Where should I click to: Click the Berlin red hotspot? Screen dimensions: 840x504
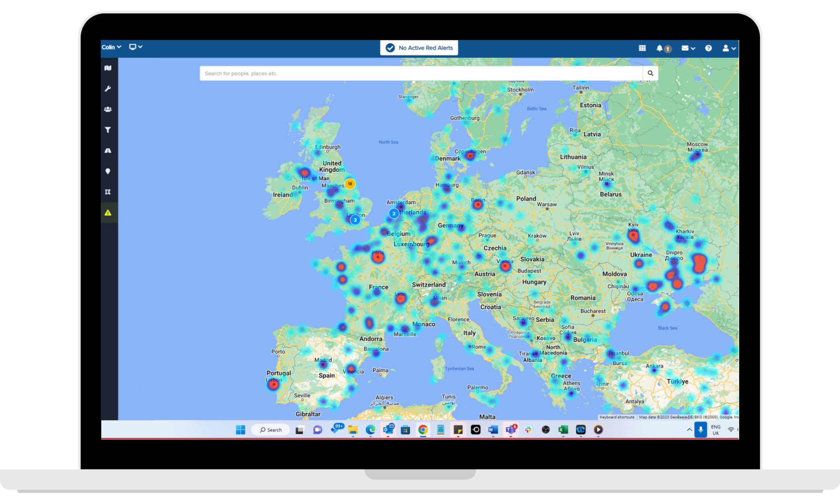[477, 205]
